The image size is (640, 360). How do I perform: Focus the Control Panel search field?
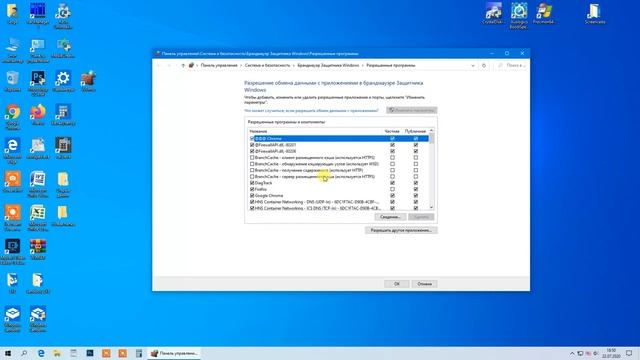[x=511, y=65]
